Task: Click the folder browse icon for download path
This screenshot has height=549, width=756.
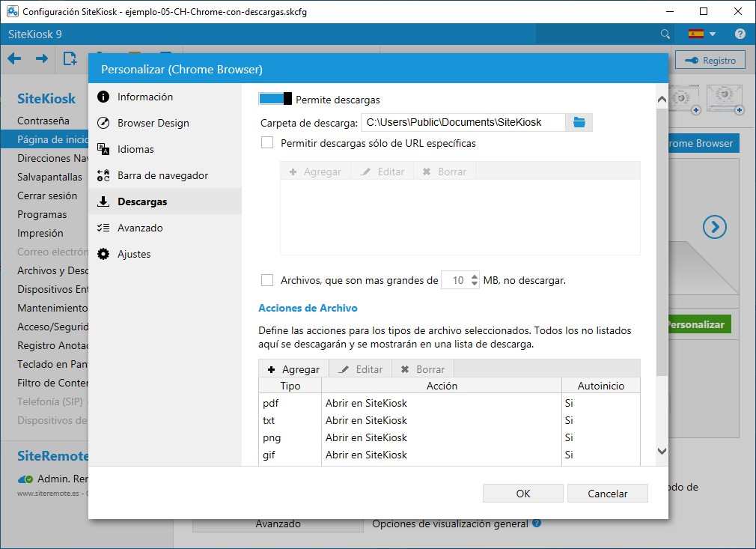Action: (x=579, y=122)
